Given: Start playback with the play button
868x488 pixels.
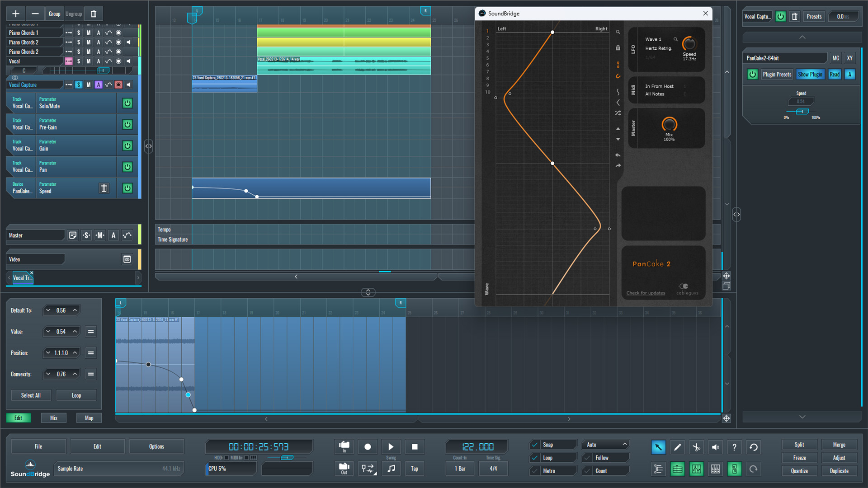Looking at the screenshot, I should [391, 447].
